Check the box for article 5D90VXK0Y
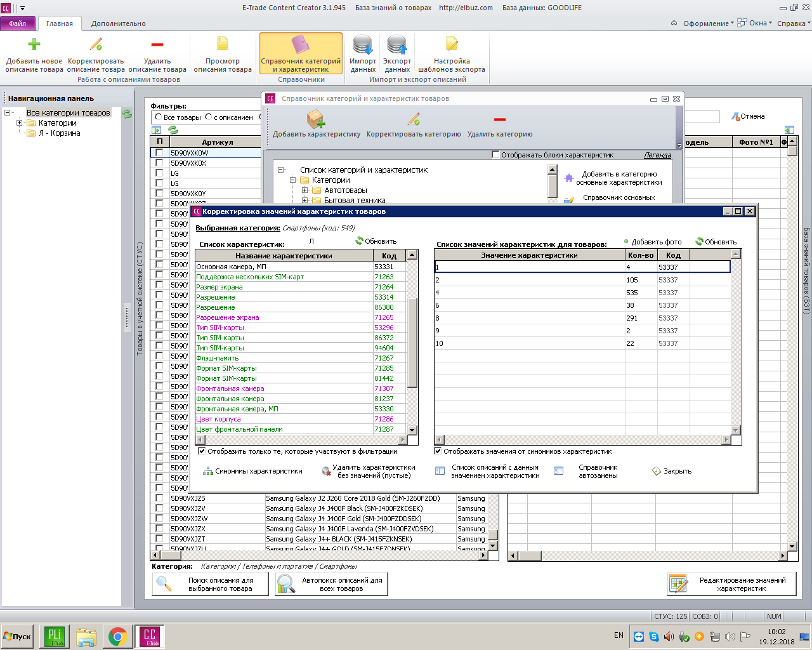Screen dimensions: 812x650 click(x=159, y=194)
